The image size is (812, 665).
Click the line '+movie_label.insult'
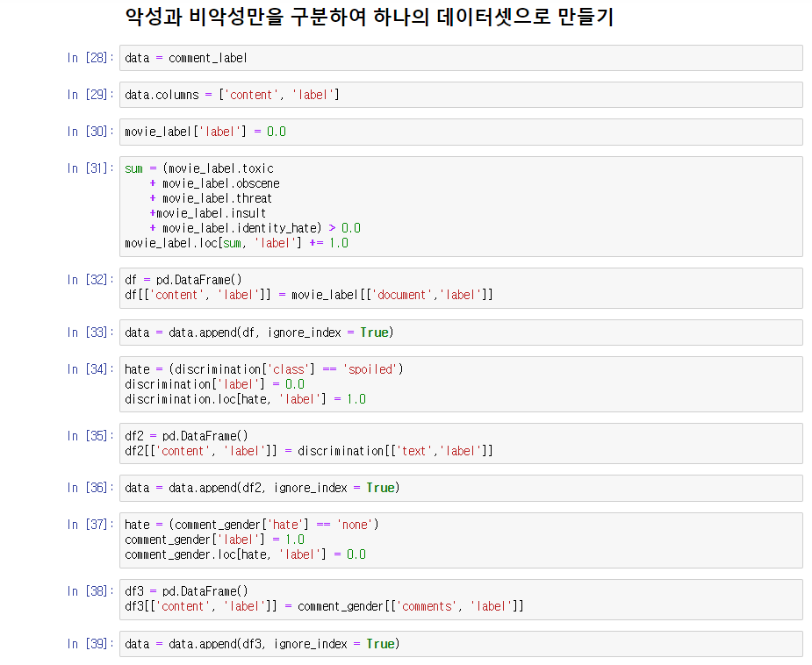208,213
